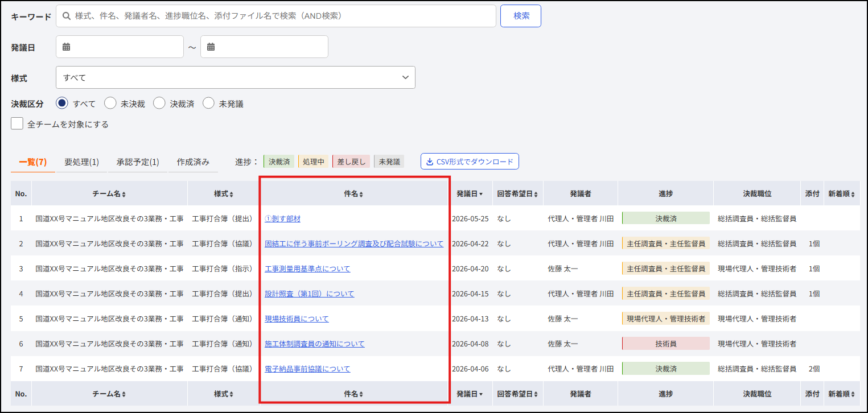868x413 pixels.
Task: Sort by 回答希望日 in the header row
Action: coord(517,194)
